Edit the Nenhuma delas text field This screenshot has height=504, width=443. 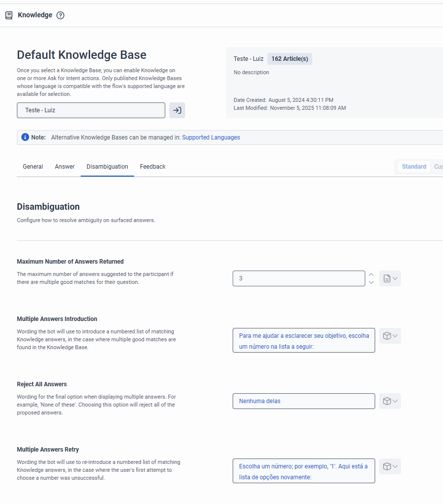[303, 401]
